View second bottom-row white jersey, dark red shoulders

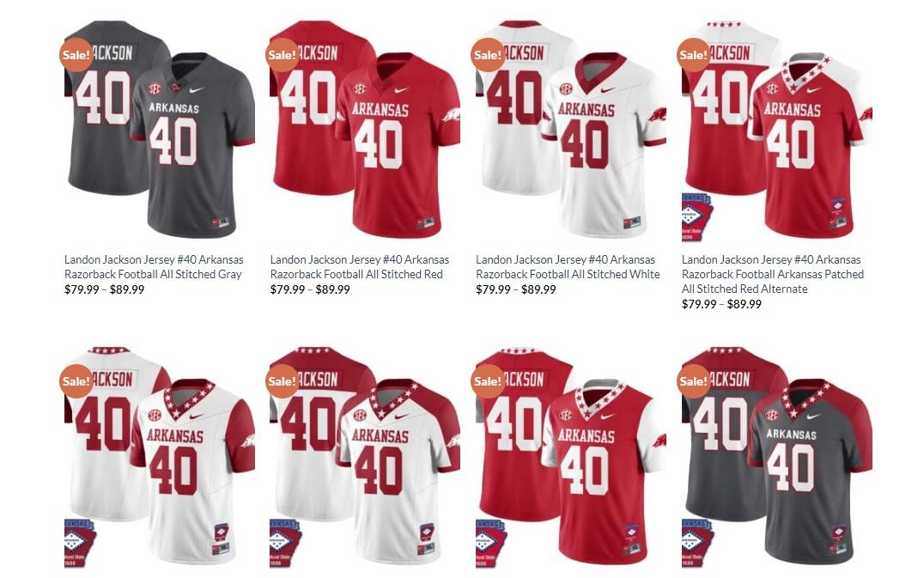365,457
